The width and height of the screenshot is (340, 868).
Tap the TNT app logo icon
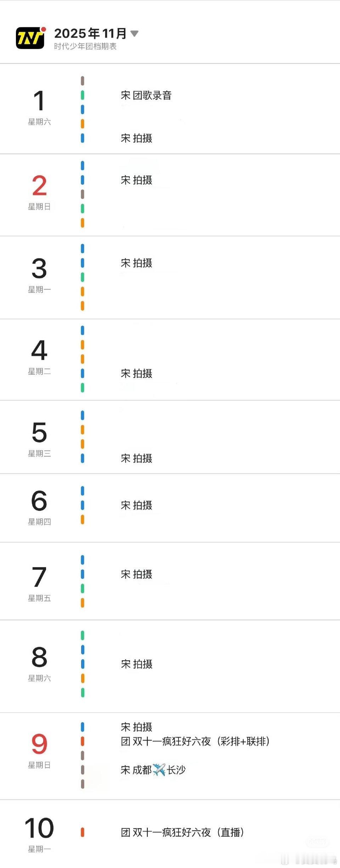tap(31, 38)
